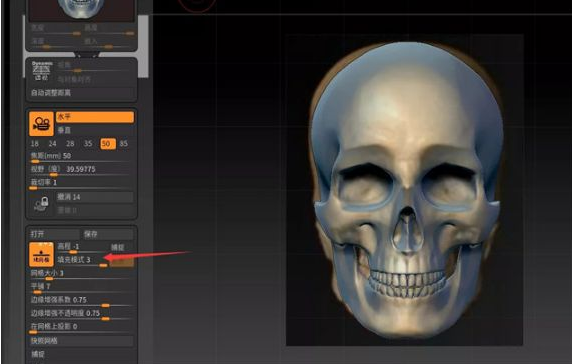Click 自动调整距离 auto adjust distance
The image size is (572, 364).
tap(81, 93)
